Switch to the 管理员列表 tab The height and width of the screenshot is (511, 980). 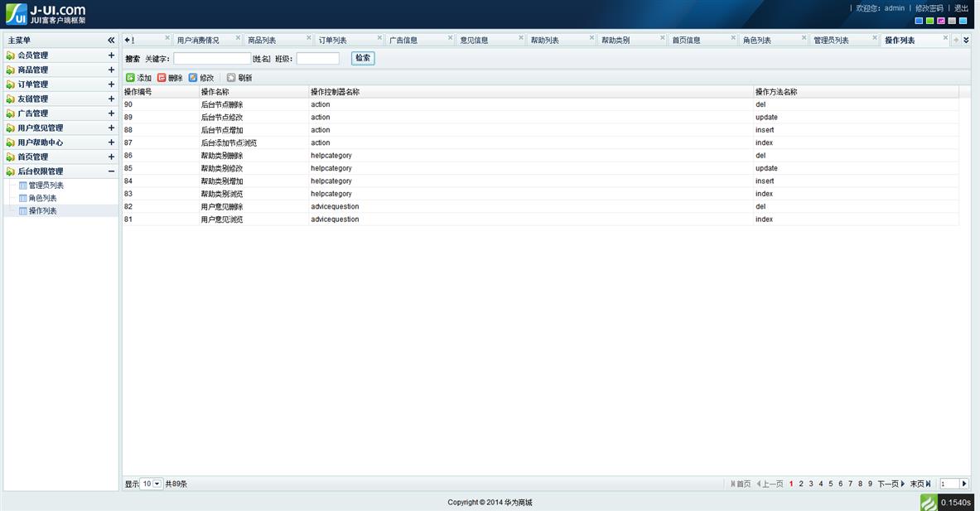click(831, 40)
